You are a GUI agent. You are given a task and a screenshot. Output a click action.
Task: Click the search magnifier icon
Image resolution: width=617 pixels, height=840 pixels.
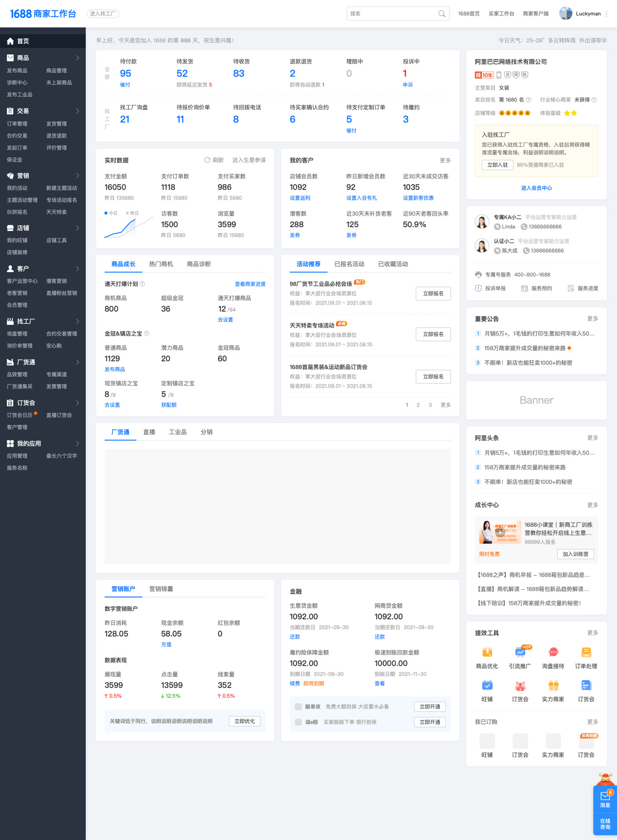click(x=442, y=14)
